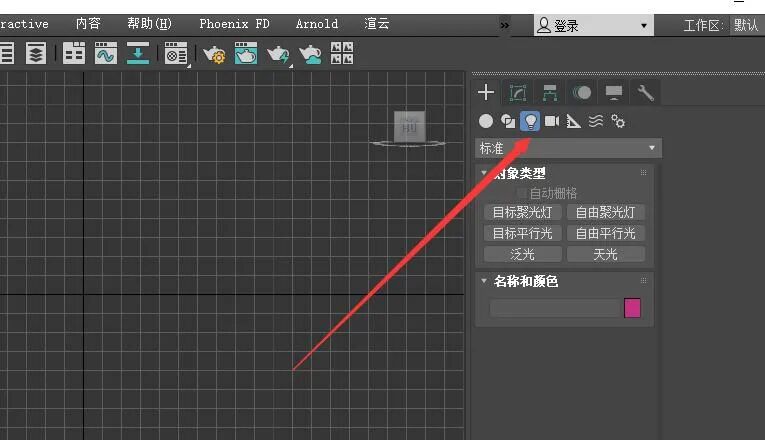765x440 pixels.
Task: Open the 工作区 默认 dropdown
Action: (x=746, y=25)
